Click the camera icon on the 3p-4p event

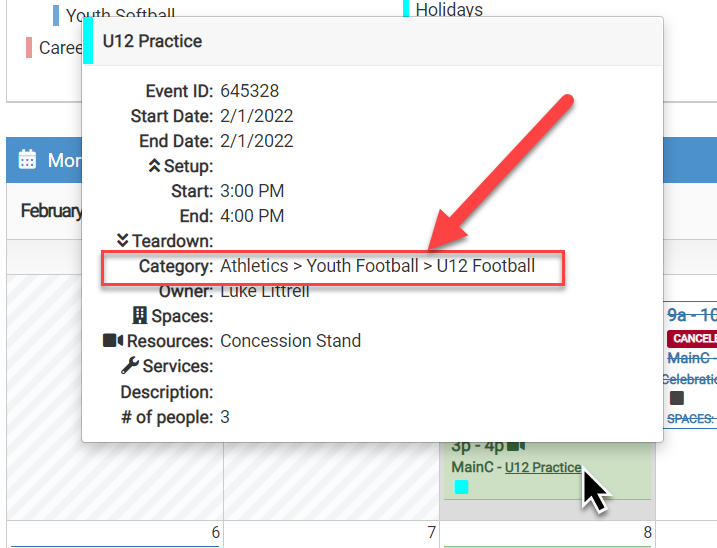point(517,446)
